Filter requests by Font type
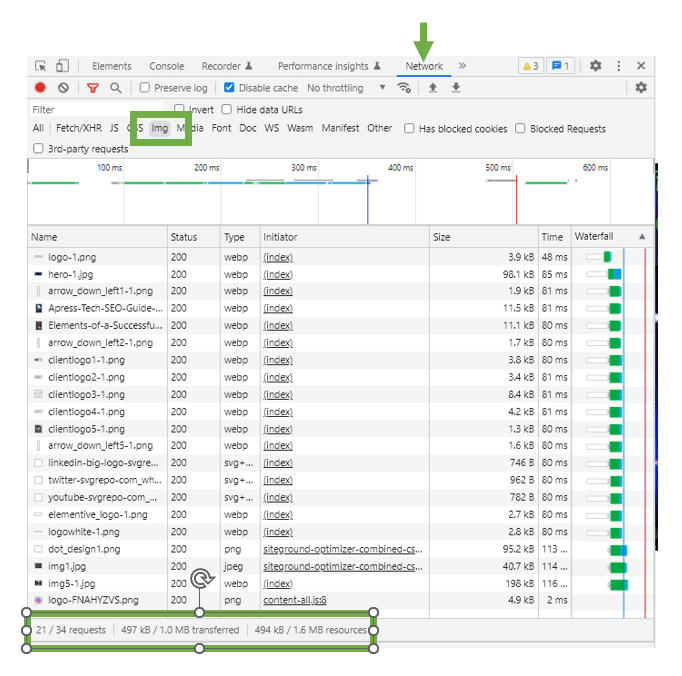The image size is (682, 676). [221, 128]
